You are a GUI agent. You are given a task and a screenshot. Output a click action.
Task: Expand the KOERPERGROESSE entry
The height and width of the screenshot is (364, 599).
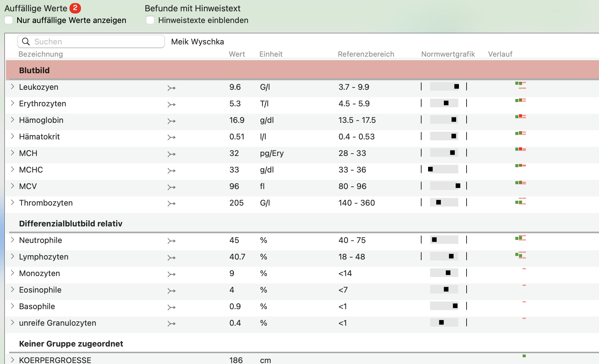tap(13, 360)
